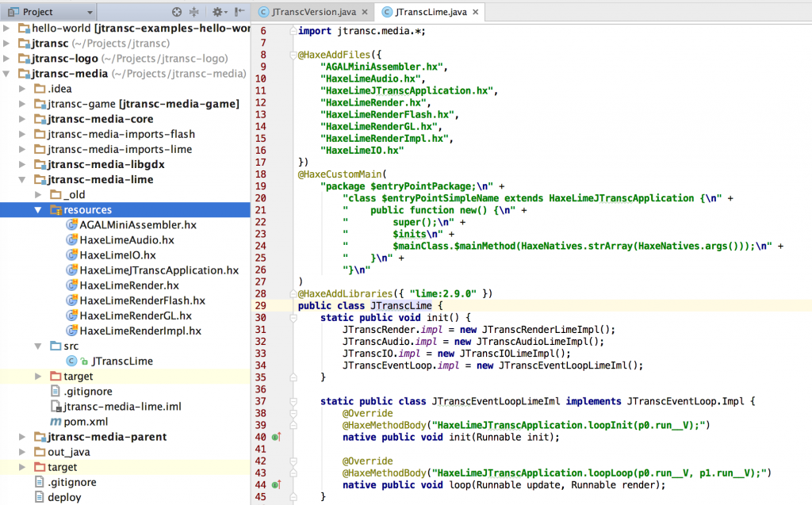The image size is (812, 505).
Task: Open HaxeLimeAudio.hx in the project tree
Action: pyautogui.click(x=127, y=240)
